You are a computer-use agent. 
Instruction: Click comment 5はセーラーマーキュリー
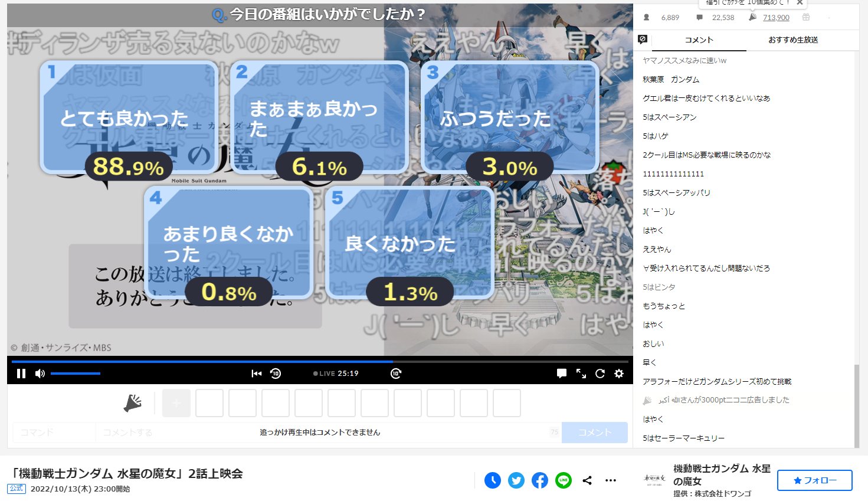[683, 438]
